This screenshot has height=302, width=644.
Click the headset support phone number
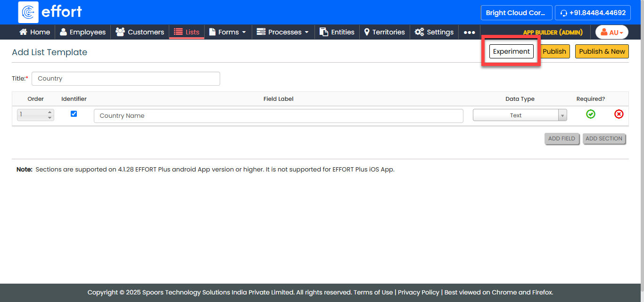click(593, 13)
